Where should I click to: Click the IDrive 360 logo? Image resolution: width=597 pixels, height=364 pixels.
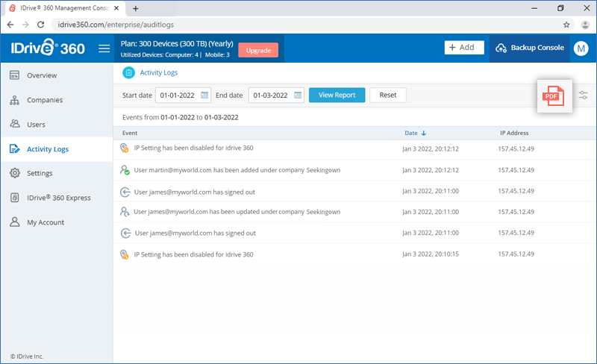pos(48,48)
